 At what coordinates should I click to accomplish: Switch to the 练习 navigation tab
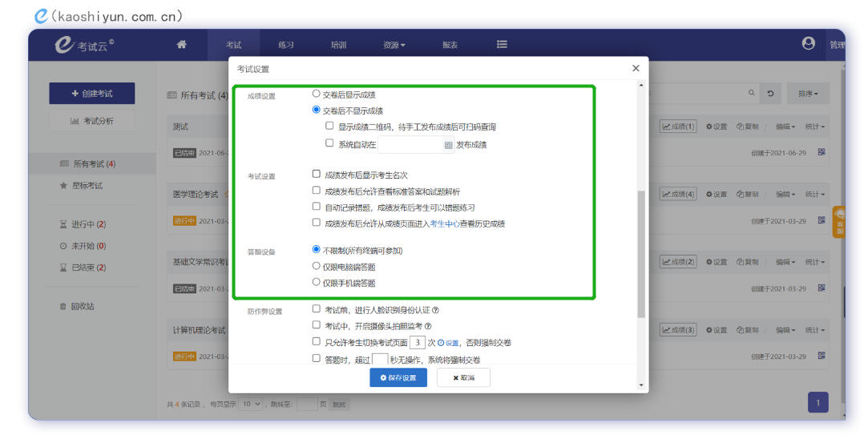click(x=285, y=45)
